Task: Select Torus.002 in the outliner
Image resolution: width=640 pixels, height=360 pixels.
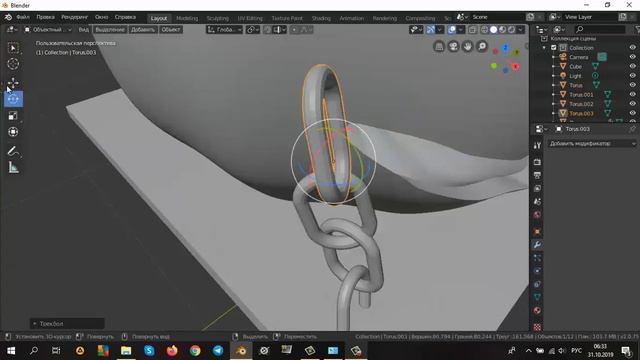Action: [x=581, y=104]
